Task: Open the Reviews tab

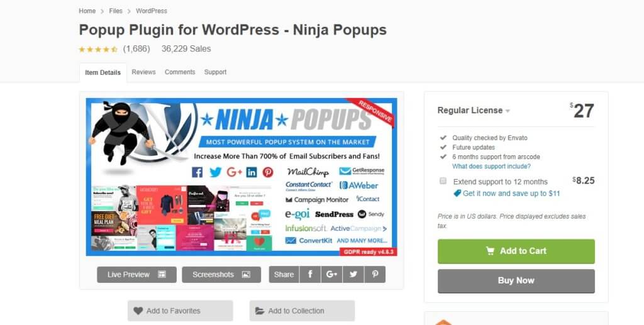Action: 144,72
